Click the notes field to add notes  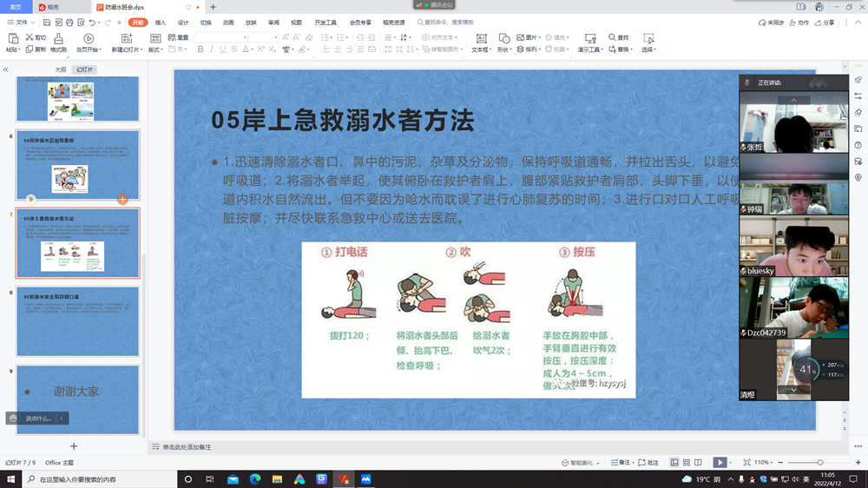pos(187,447)
